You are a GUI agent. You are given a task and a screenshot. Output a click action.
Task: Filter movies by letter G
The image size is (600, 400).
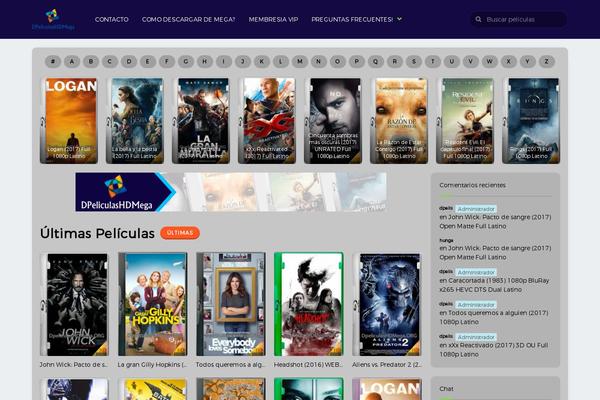click(x=186, y=61)
